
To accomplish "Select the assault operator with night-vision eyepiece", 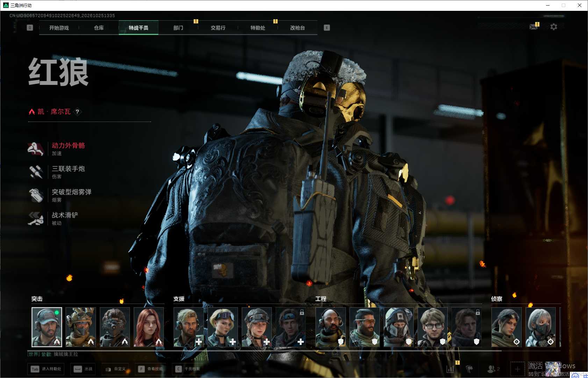I will [x=115, y=327].
